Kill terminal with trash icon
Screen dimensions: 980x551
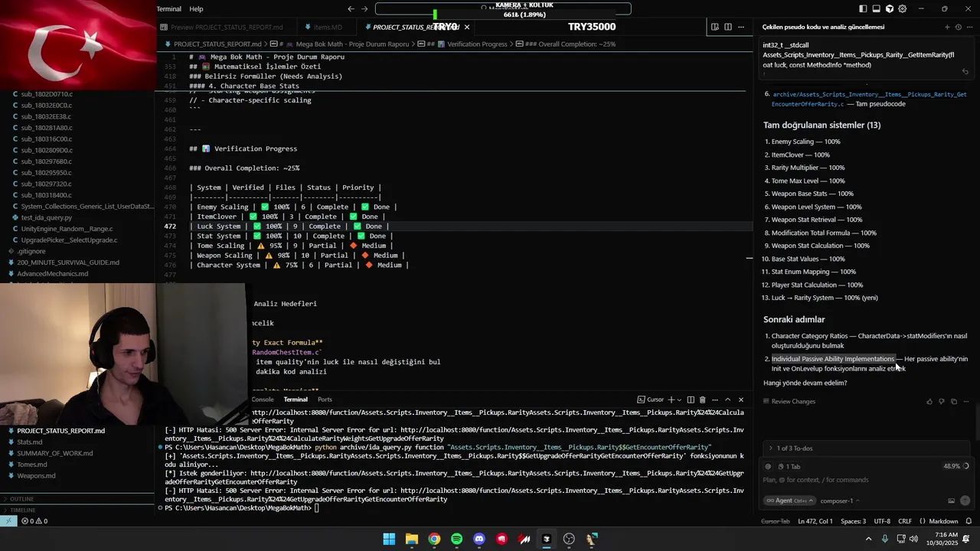pos(702,399)
